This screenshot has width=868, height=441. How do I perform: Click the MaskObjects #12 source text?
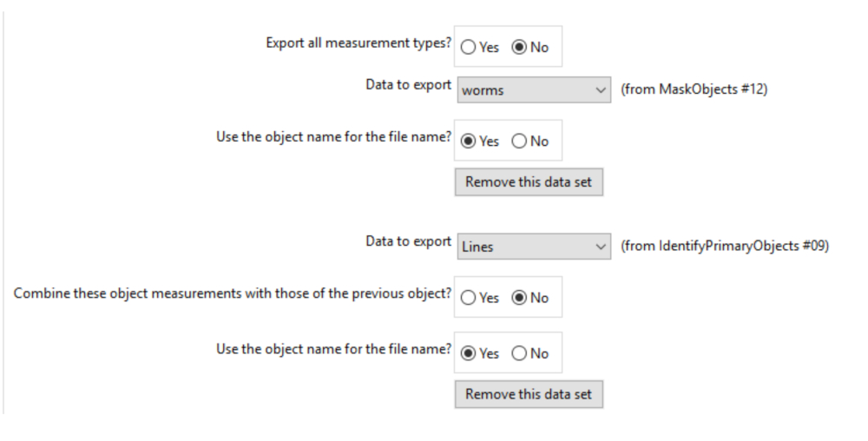point(694,90)
